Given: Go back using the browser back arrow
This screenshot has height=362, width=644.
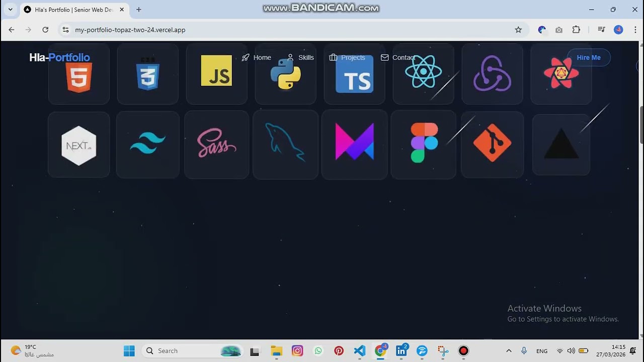Looking at the screenshot, I should pyautogui.click(x=12, y=30).
